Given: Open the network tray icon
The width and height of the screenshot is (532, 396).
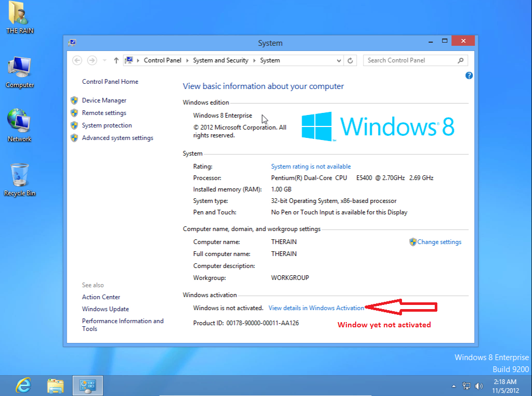Looking at the screenshot, I should click(466, 386).
